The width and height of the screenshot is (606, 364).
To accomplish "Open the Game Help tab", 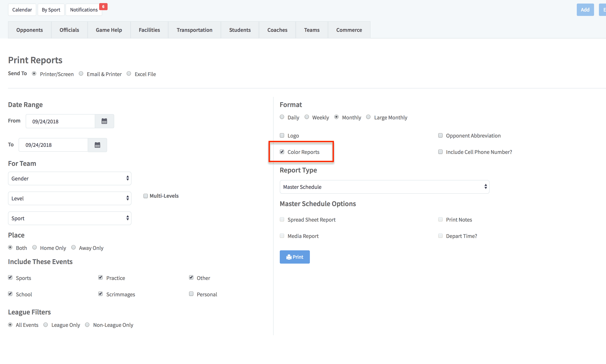I will (109, 30).
